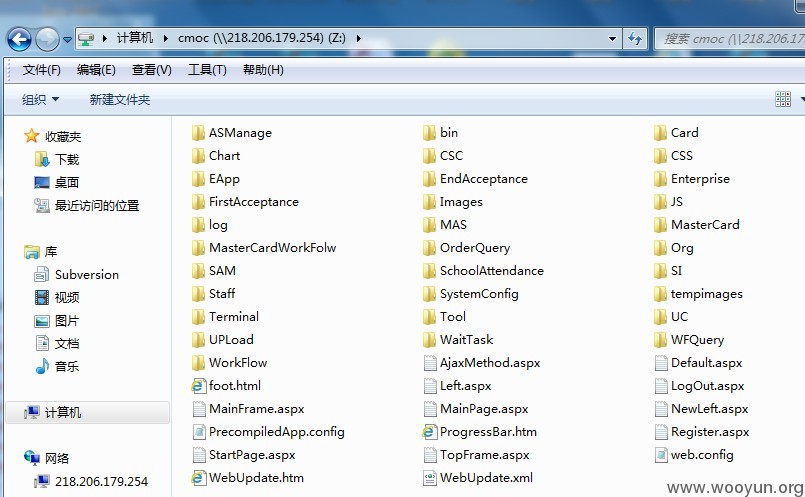Viewport: 805px width, 497px height.
Task: Select the SchoolAttendance folder icon
Action: click(x=429, y=271)
